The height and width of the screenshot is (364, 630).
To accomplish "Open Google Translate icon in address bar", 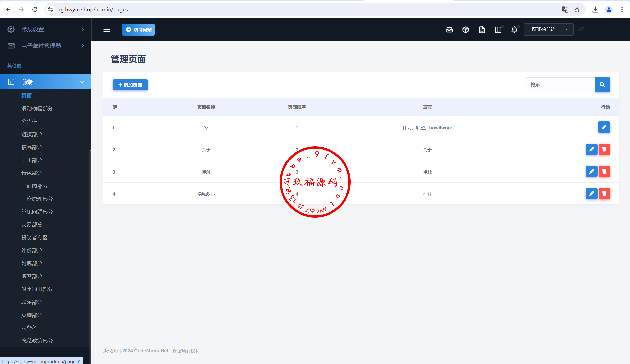I will [565, 10].
